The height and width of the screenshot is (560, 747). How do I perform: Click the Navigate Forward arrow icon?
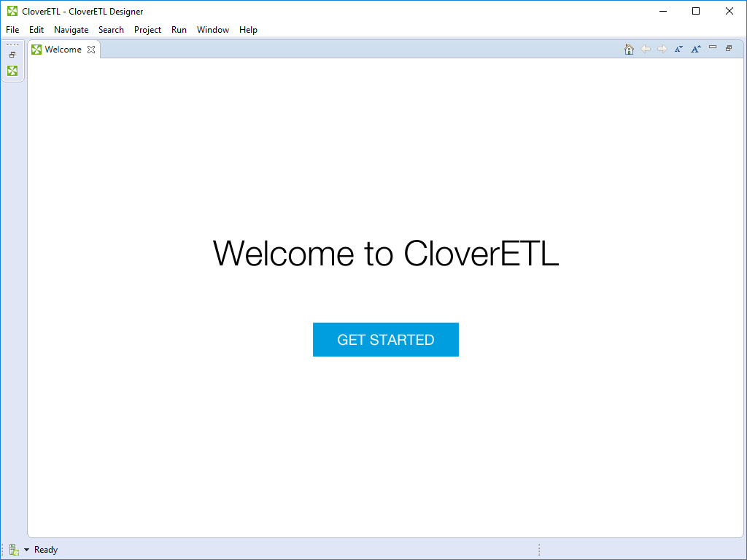pyautogui.click(x=662, y=49)
